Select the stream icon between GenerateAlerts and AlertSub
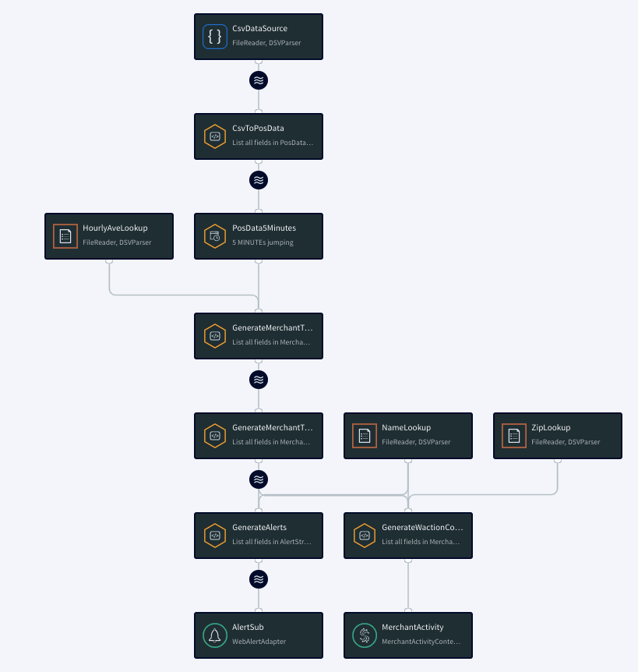The height and width of the screenshot is (672, 638). (258, 579)
